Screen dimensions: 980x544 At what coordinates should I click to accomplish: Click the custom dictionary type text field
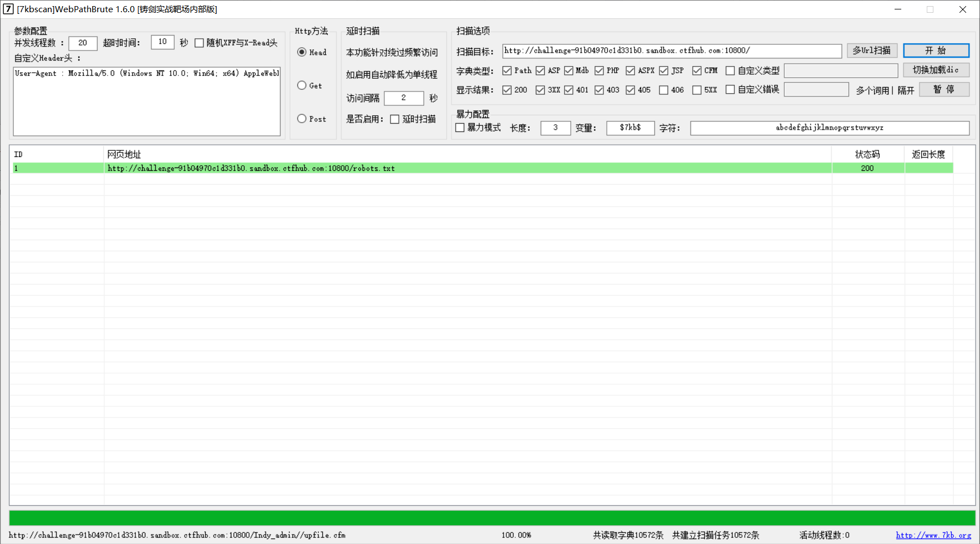tap(841, 70)
